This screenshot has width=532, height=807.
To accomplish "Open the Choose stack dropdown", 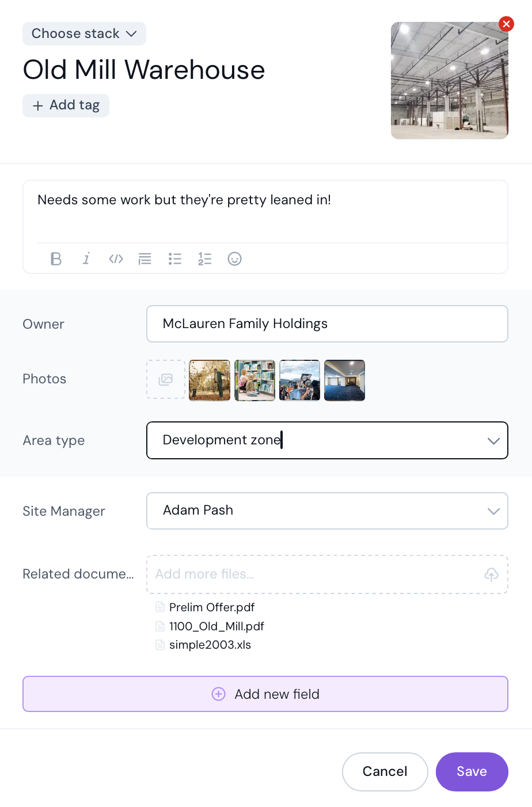I will (x=84, y=33).
